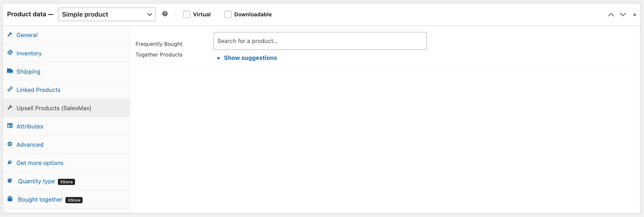The image size is (644, 217).
Task: Focus the Search for a product field
Action: click(x=320, y=41)
